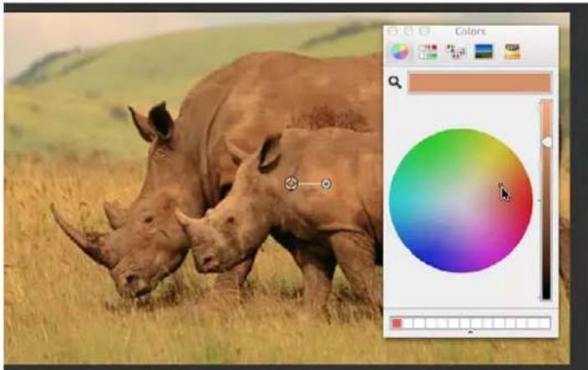Activate the magnifying glass eyedropper

point(395,82)
